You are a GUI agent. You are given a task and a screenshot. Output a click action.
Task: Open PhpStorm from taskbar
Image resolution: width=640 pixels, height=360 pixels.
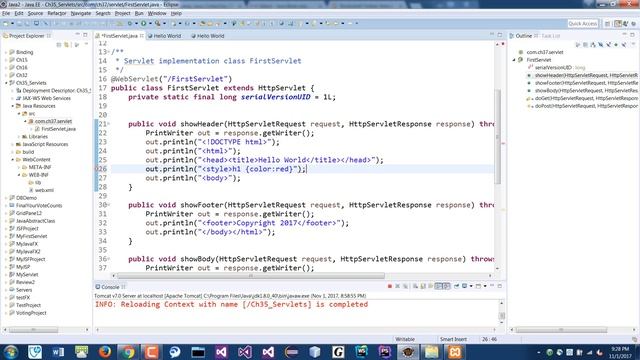click(x=384, y=352)
